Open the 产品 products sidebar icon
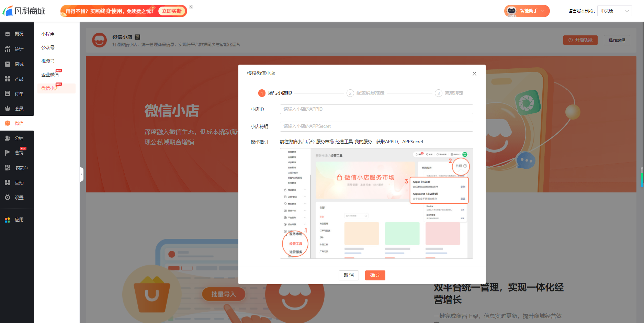This screenshot has width=644, height=323. point(8,79)
